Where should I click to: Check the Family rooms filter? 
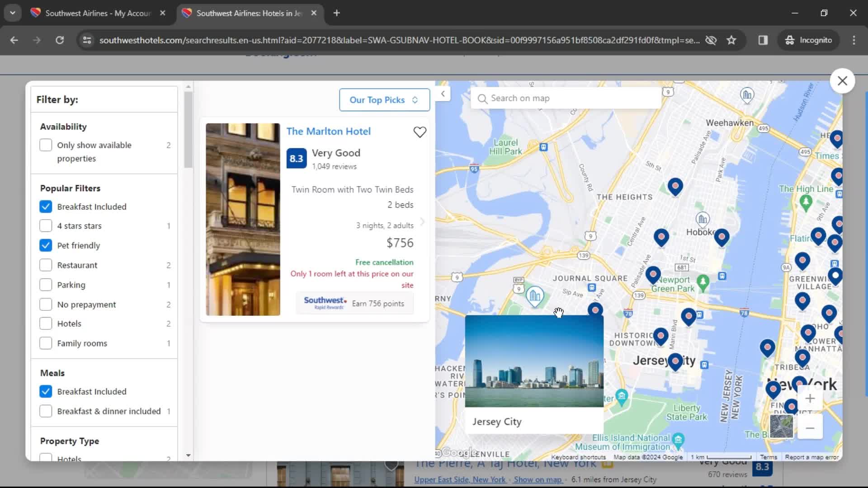46,343
